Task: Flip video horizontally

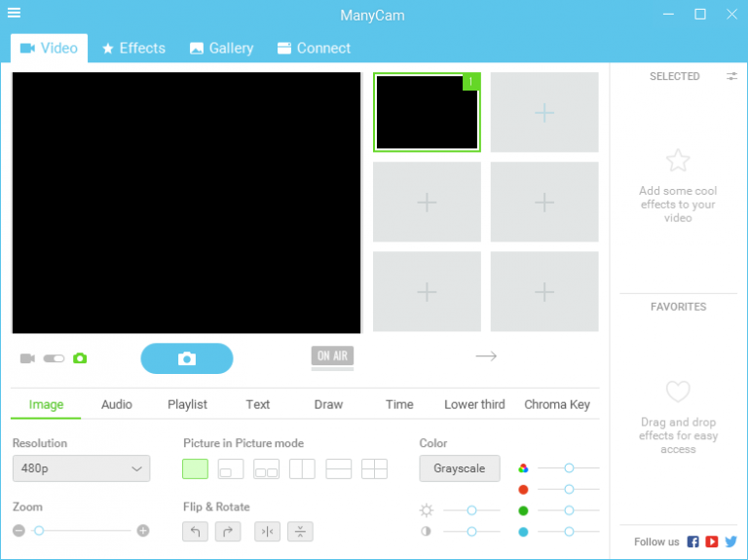Action: [x=267, y=532]
